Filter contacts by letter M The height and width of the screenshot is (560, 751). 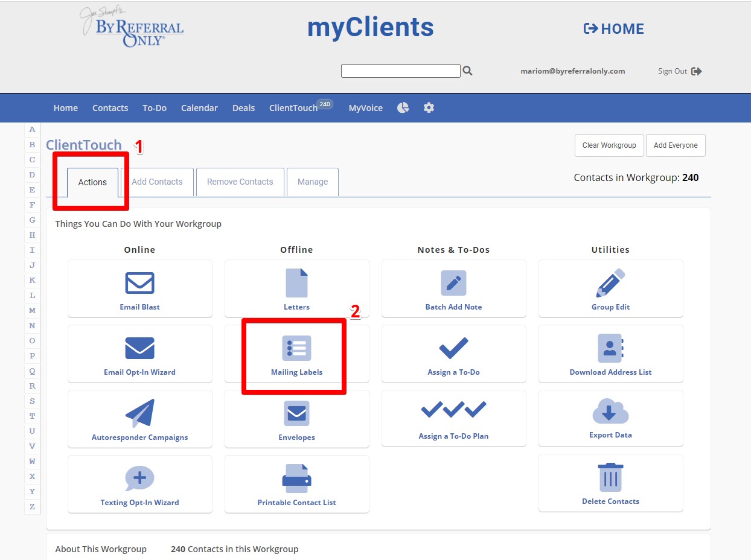[33, 311]
